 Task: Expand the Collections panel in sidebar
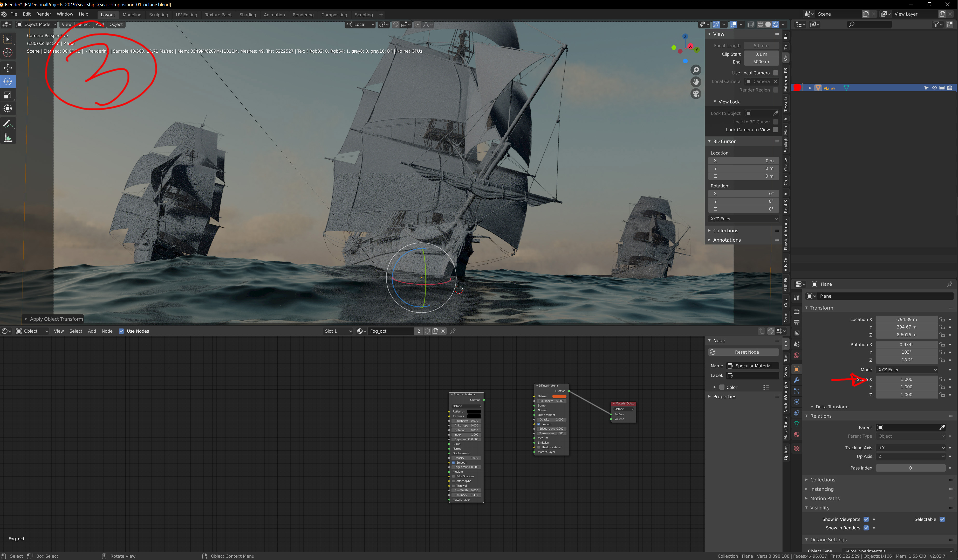[725, 230]
